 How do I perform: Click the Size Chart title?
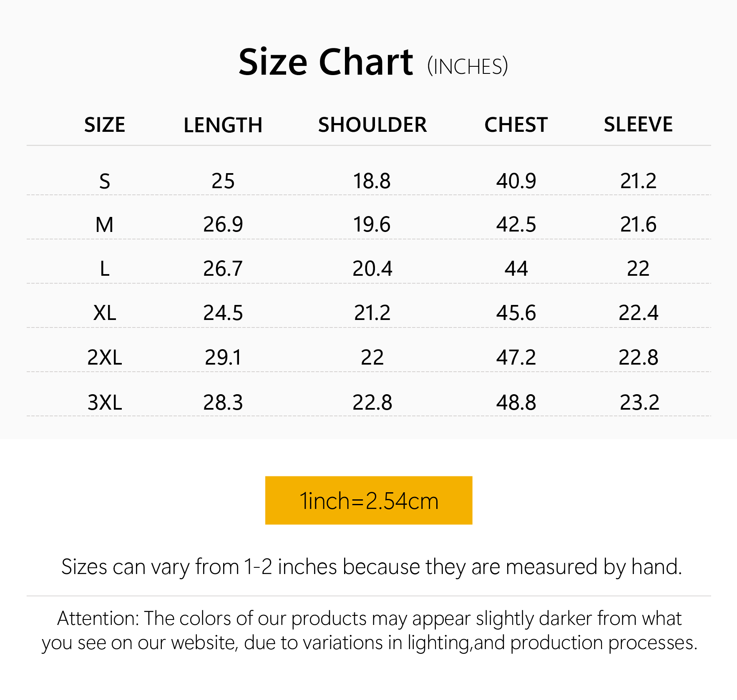coord(326,62)
